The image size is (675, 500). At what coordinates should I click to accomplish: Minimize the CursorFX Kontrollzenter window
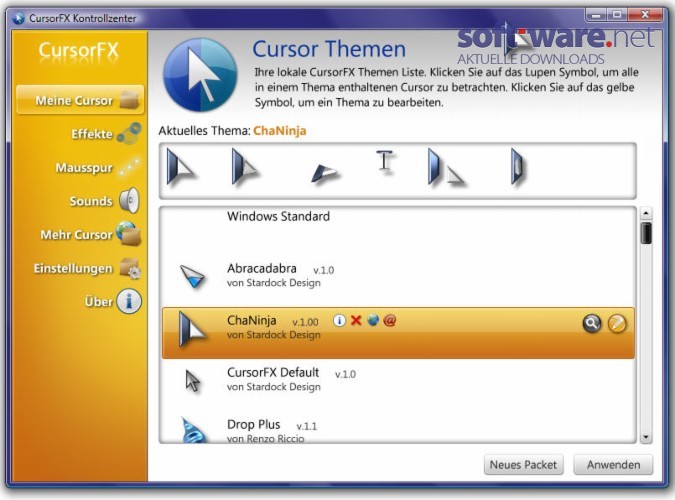point(596,15)
